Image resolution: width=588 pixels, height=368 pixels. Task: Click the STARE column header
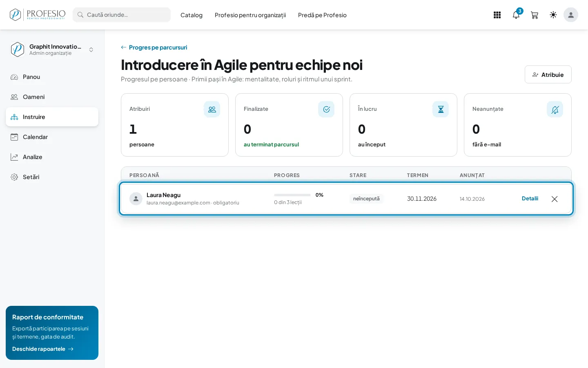[358, 175]
